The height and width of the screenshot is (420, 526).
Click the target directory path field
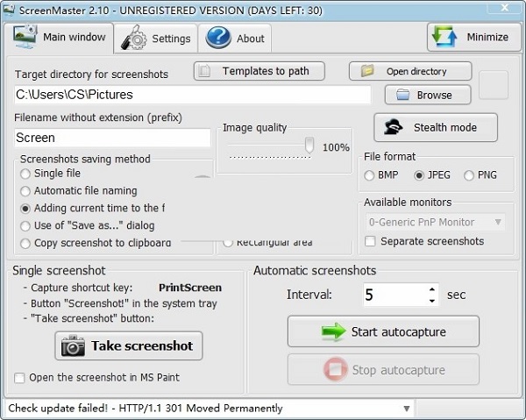tap(193, 95)
